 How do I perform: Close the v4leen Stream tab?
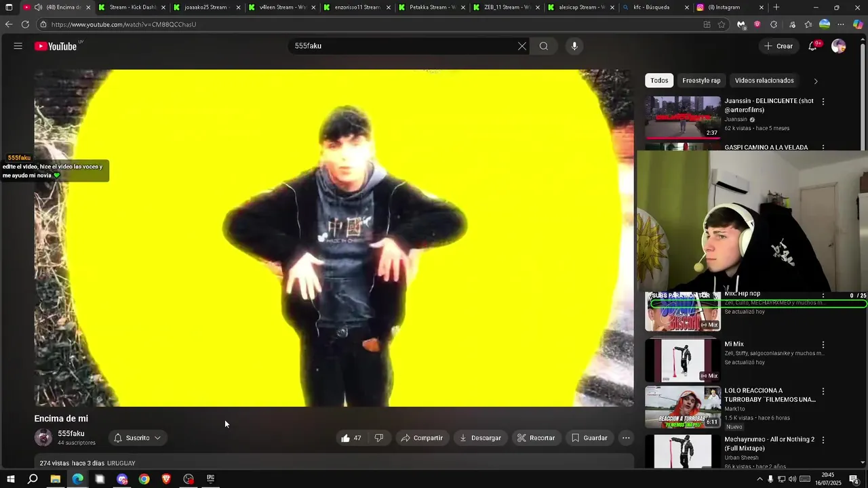313,7
